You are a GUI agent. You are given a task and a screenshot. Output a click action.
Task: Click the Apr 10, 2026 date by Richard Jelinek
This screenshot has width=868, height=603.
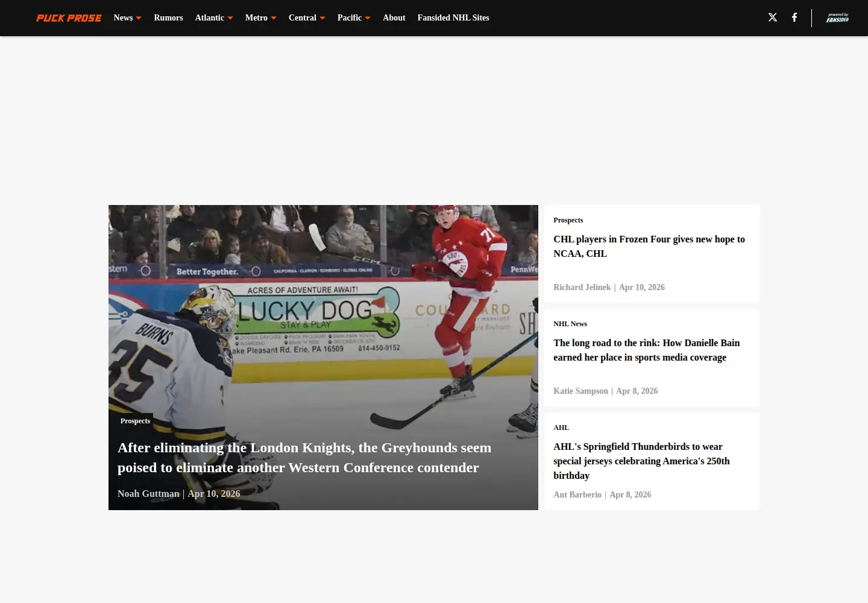tap(642, 288)
